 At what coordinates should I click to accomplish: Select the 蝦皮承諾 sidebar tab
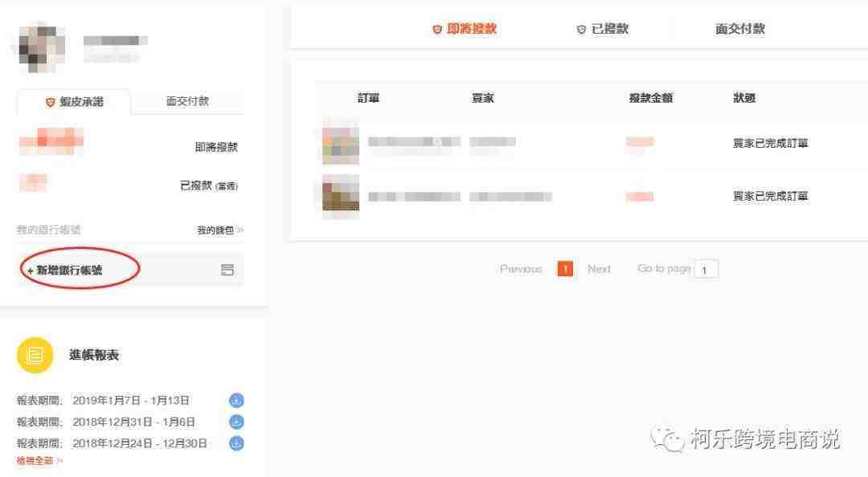(x=74, y=102)
